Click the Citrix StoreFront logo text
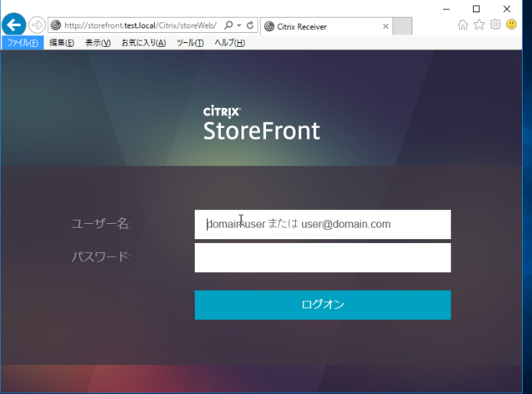Image resolution: width=532 pixels, height=394 pixels. coord(261,123)
